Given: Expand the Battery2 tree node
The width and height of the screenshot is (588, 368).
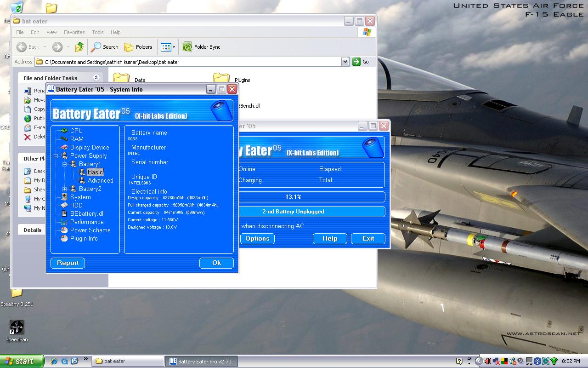Looking at the screenshot, I should coord(64,189).
